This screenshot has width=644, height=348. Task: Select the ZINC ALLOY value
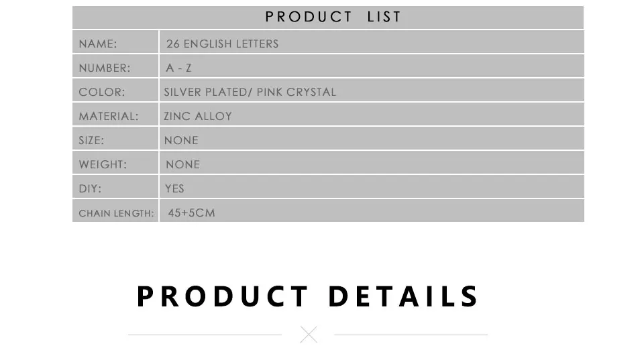pos(198,116)
